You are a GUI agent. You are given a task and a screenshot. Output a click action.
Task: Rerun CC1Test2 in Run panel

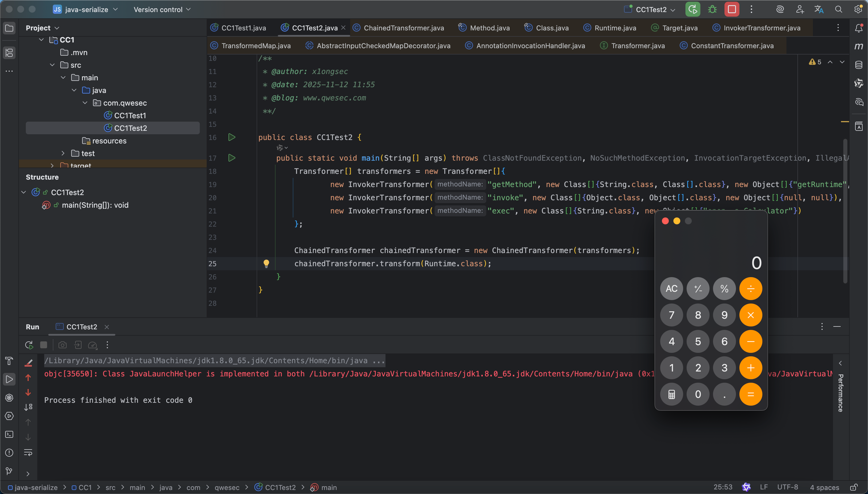[x=29, y=345]
